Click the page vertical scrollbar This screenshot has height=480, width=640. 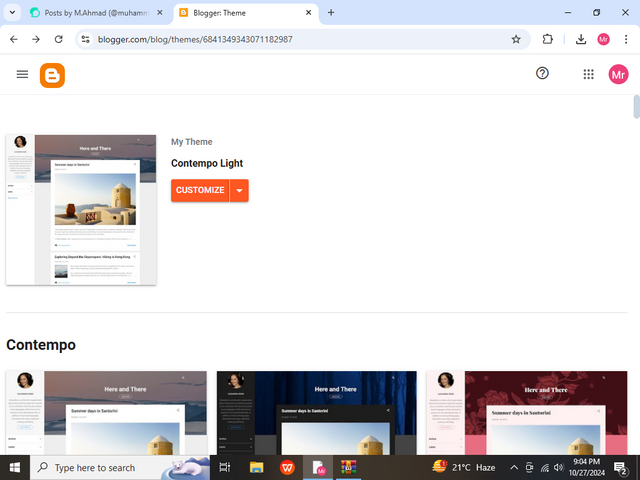click(636, 107)
